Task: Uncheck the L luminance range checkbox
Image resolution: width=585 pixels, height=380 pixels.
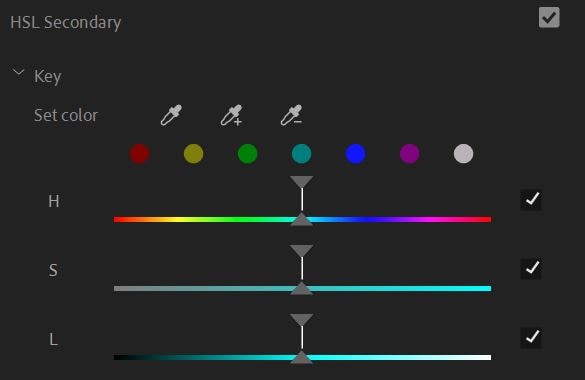Action: [x=531, y=338]
